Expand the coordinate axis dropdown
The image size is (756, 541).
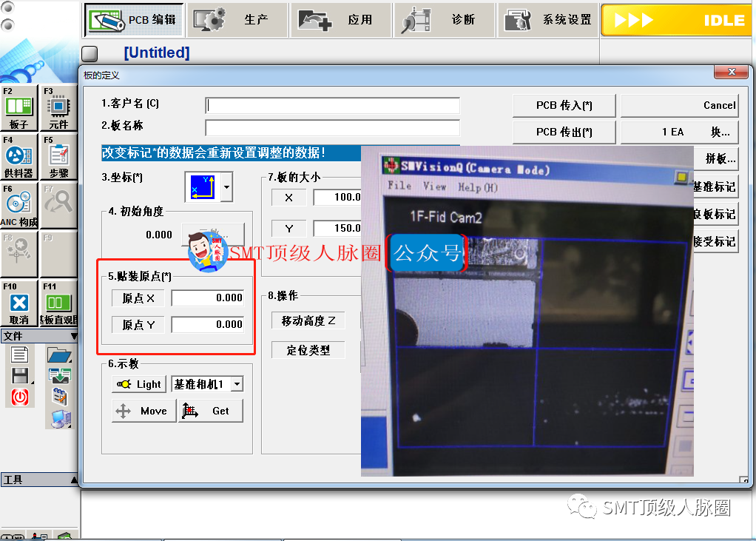coord(226,187)
